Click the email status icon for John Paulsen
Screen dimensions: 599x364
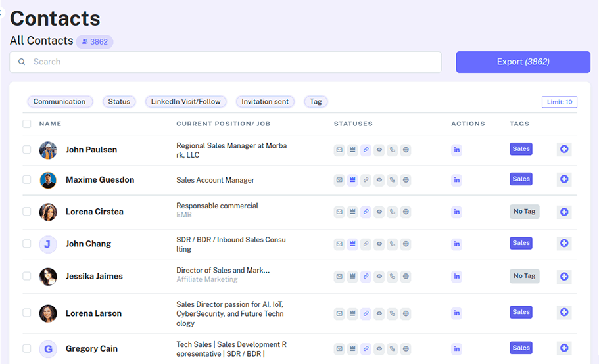[x=339, y=150]
